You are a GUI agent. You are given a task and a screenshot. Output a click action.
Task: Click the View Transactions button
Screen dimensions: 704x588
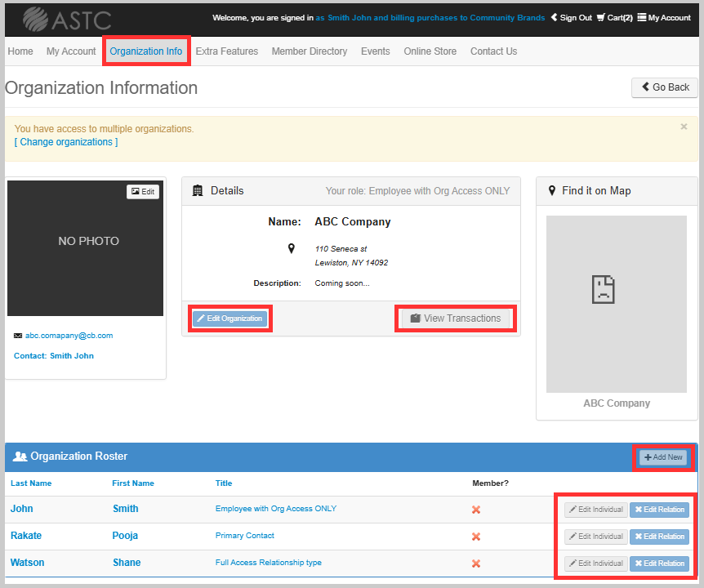point(456,318)
